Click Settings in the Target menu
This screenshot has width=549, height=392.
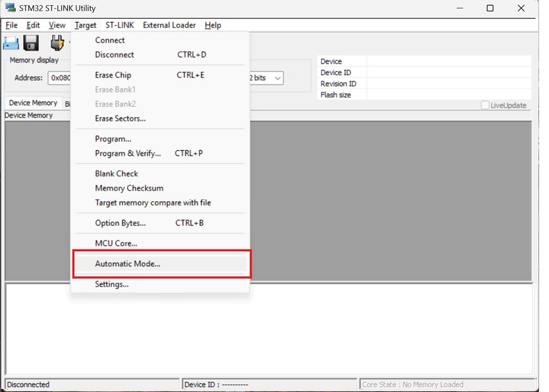(112, 284)
